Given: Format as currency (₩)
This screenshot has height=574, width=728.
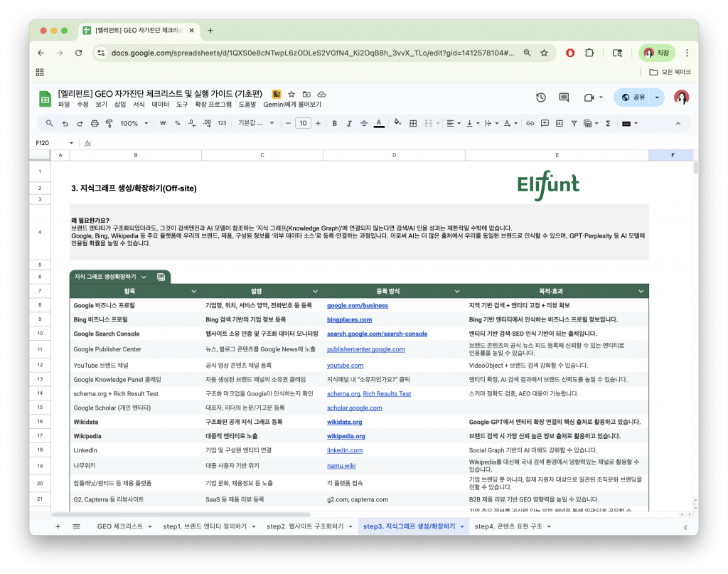Looking at the screenshot, I should [x=163, y=124].
